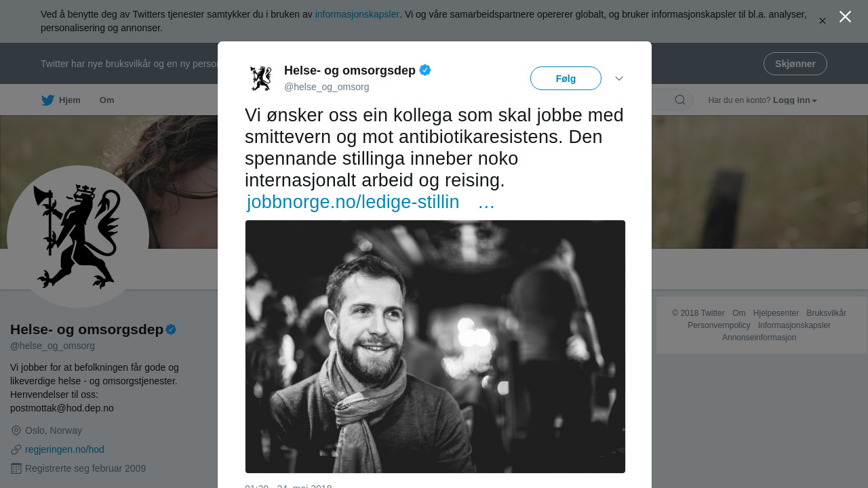Dismiss the cookie notice small X
868x488 pixels.
click(x=823, y=21)
